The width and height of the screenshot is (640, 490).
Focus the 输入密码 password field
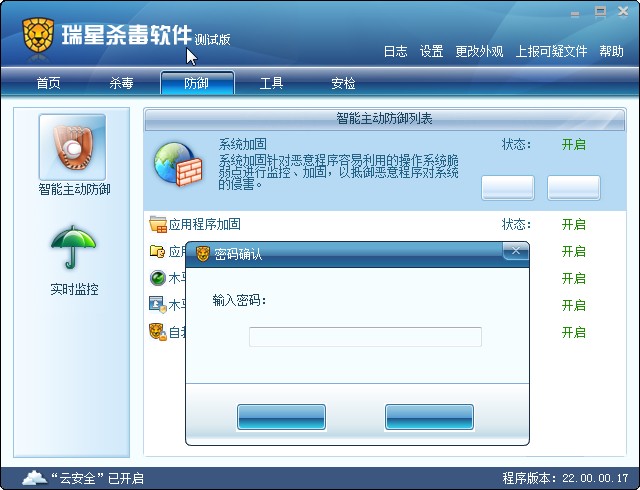pos(365,337)
